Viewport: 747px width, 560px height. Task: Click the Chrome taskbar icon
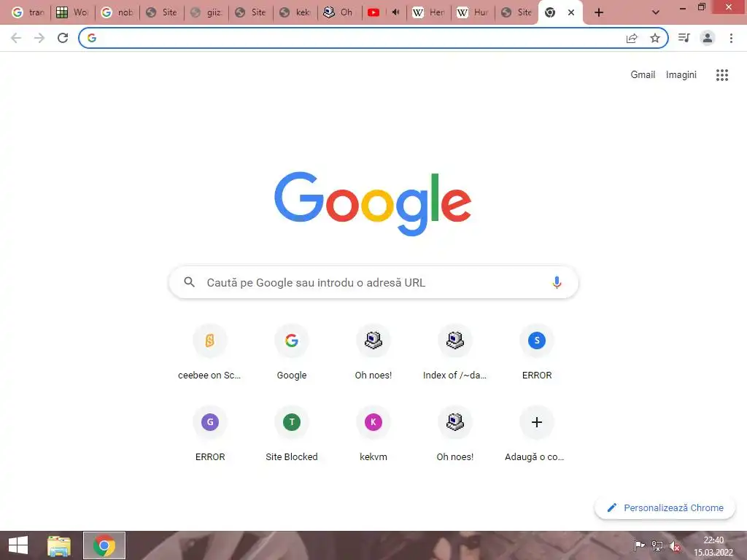click(104, 545)
